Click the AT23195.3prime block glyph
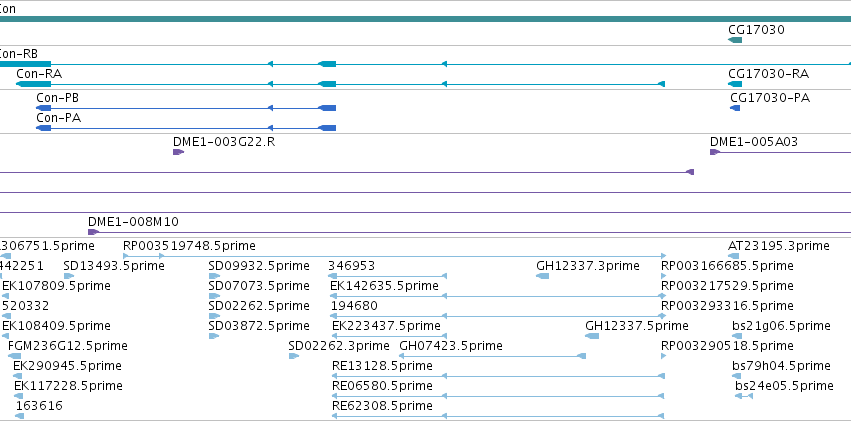This screenshot has width=851, height=421. (734, 256)
